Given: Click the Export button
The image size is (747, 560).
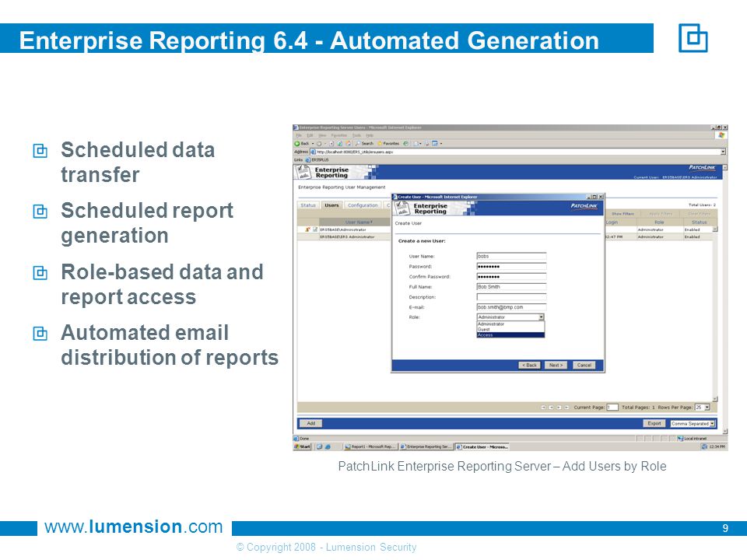Looking at the screenshot, I should click(x=654, y=423).
